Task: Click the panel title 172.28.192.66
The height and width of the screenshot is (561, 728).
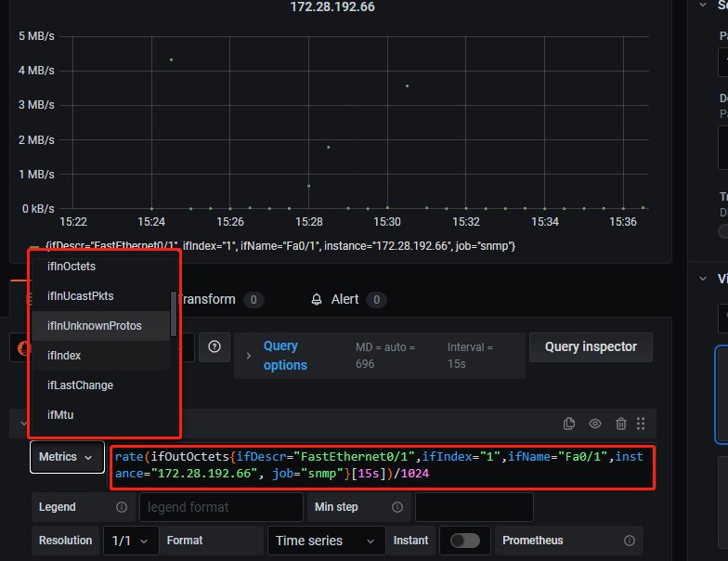Action: (x=332, y=7)
